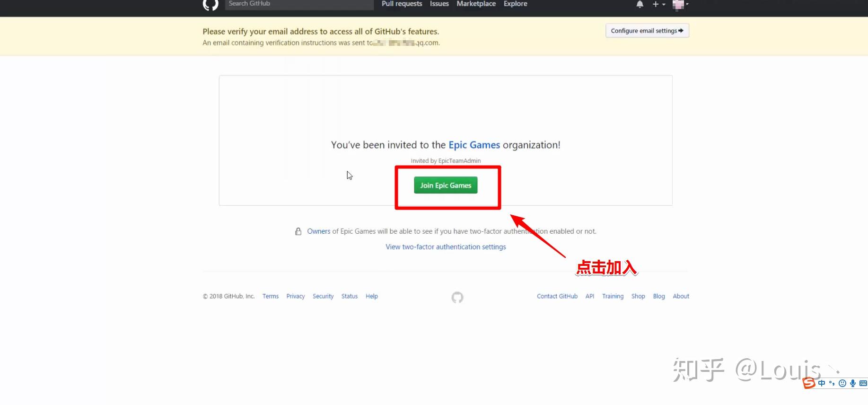Open the Shop footer link
This screenshot has width=868, height=405.
pos(638,296)
